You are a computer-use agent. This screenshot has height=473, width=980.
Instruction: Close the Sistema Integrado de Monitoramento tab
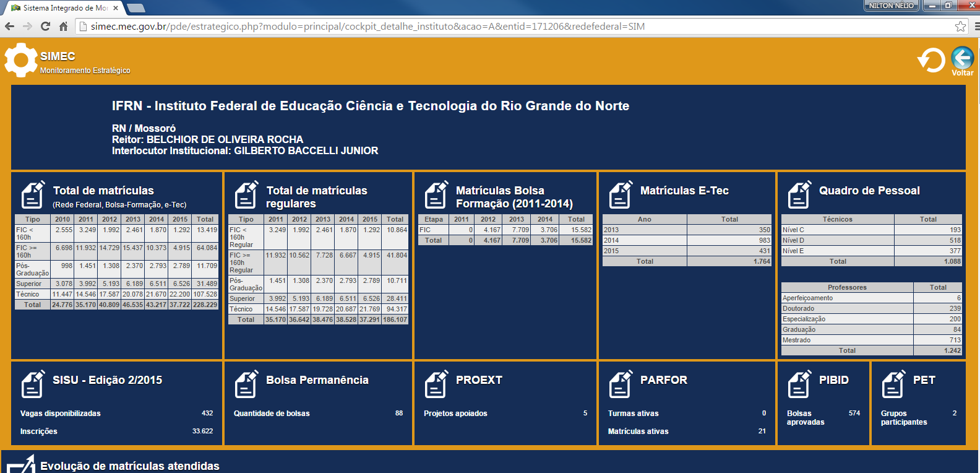[x=116, y=8]
